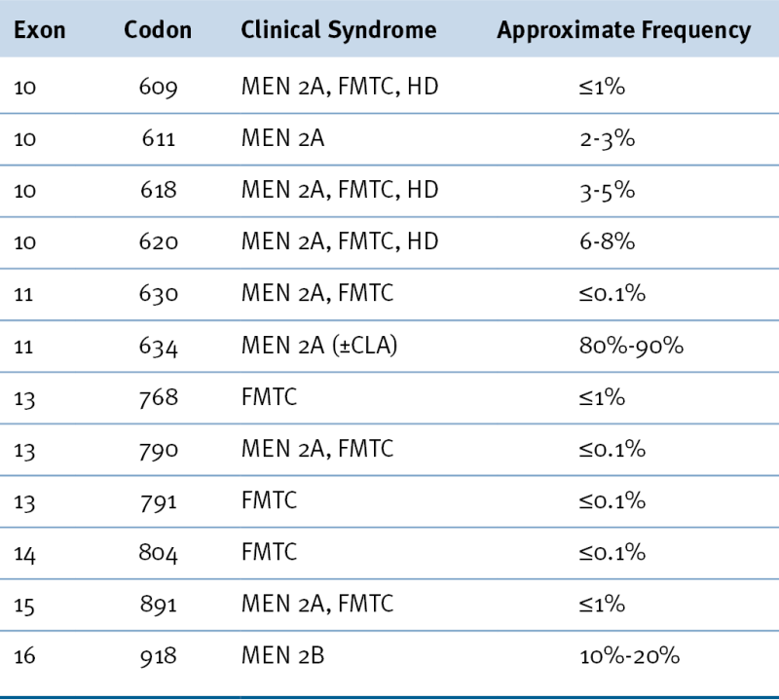Click the Codon column header
This screenshot has width=779, height=700.
pos(159,30)
